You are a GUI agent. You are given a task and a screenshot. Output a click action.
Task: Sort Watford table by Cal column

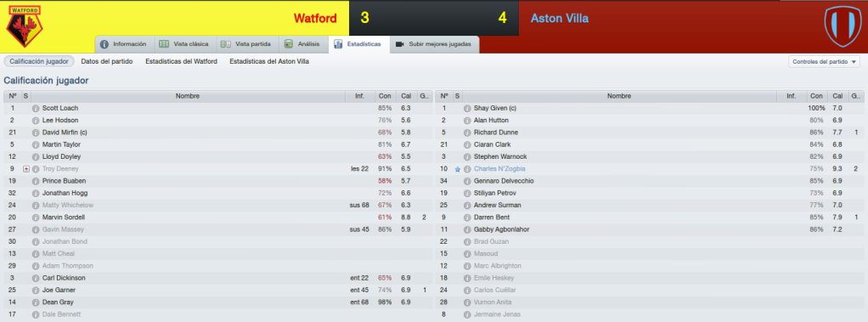tap(406, 96)
